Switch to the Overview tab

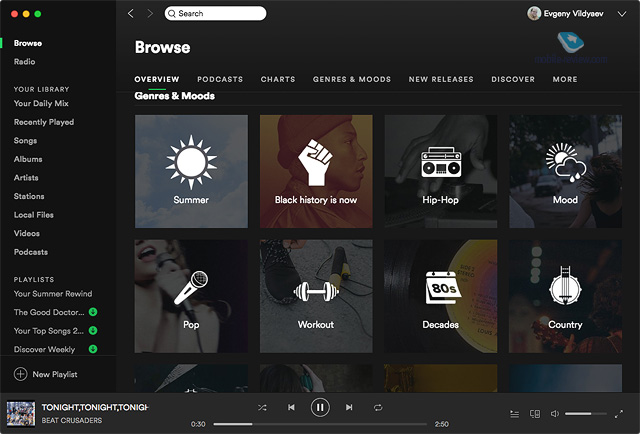pos(157,79)
